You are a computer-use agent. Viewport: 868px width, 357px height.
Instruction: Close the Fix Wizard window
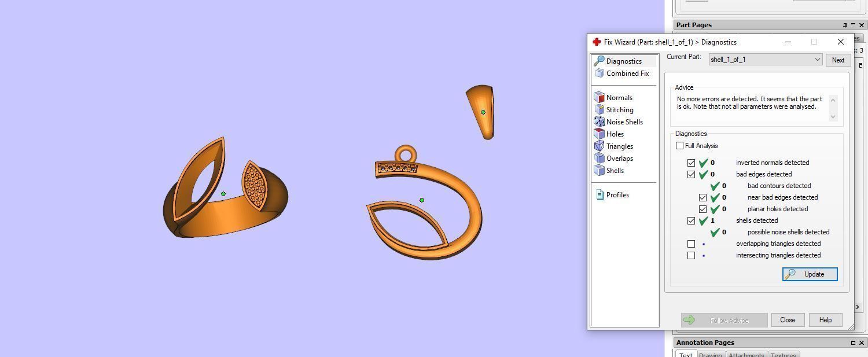pyautogui.click(x=841, y=42)
